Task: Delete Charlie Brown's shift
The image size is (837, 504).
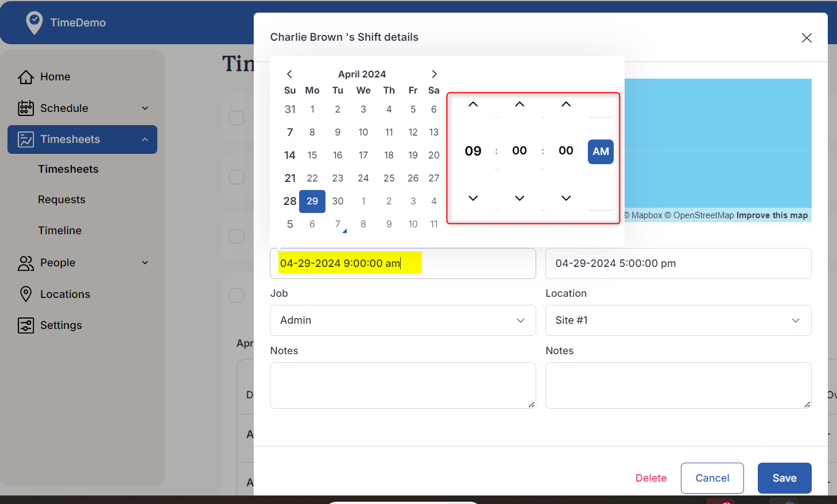Action: 651,478
